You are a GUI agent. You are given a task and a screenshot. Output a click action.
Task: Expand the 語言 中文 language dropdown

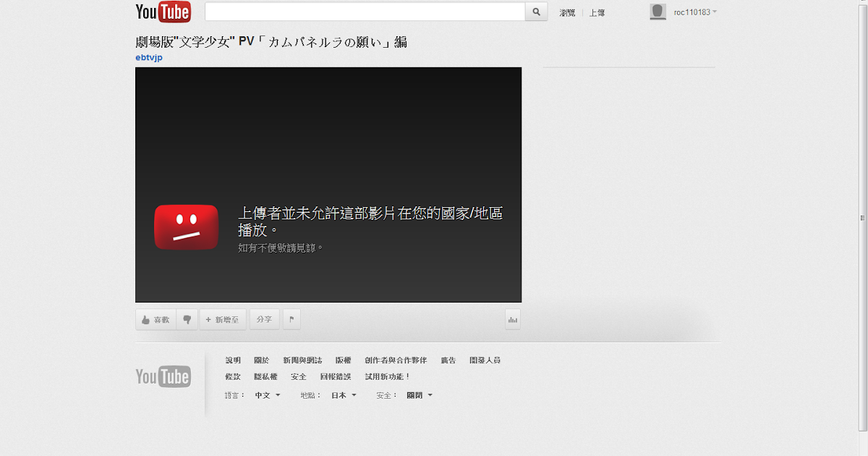tap(267, 395)
